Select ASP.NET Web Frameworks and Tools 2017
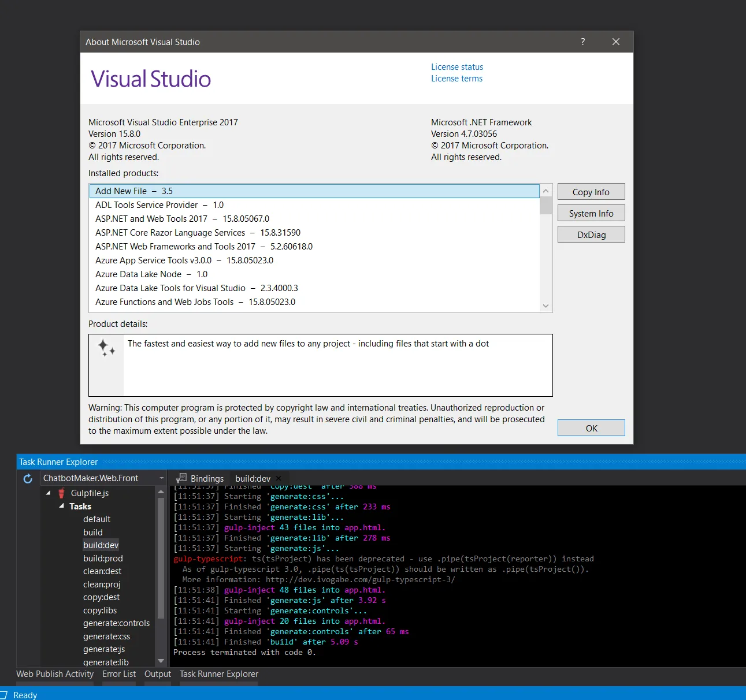The width and height of the screenshot is (746, 700). [x=314, y=247]
